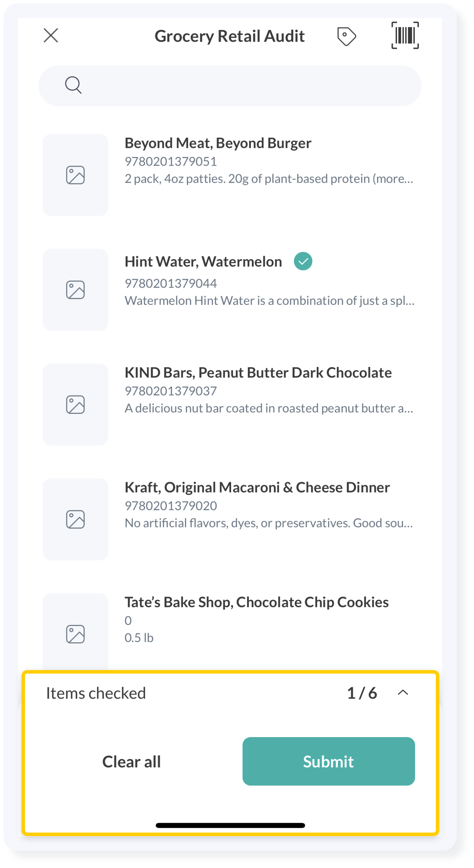474x868 pixels.
Task: Tap Hint Water image placeholder
Action: pos(75,290)
